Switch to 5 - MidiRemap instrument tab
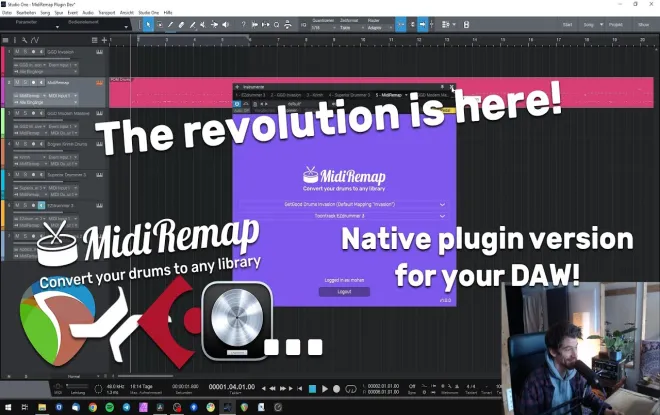Image resolution: width=660 pixels, height=415 pixels. [x=389, y=96]
